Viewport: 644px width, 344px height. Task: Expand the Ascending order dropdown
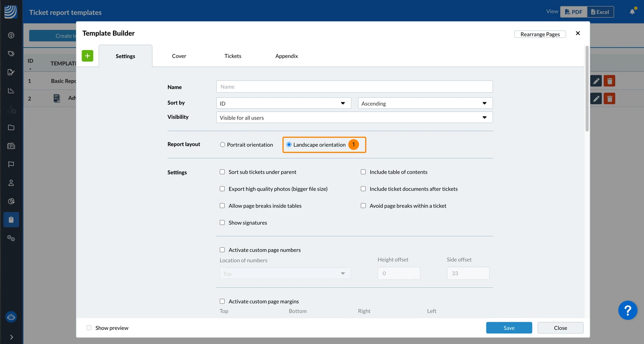pyautogui.click(x=425, y=103)
